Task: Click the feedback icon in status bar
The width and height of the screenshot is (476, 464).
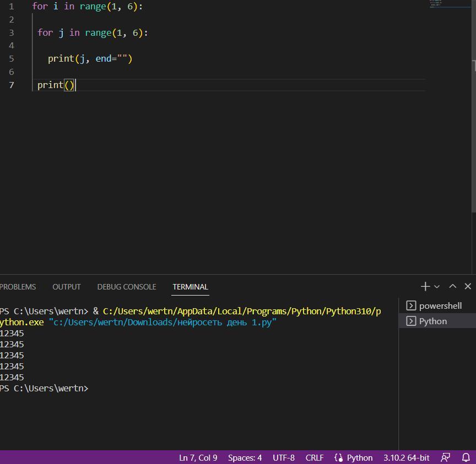Action: (x=445, y=457)
